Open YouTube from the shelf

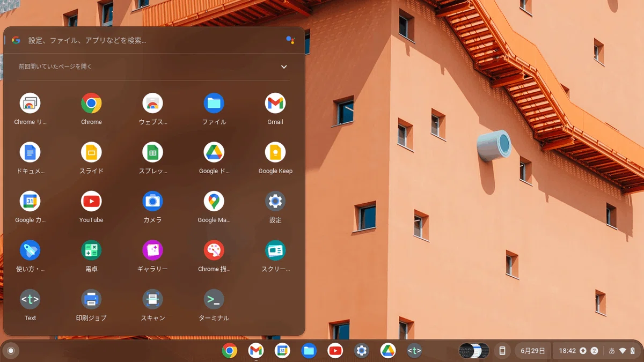335,351
